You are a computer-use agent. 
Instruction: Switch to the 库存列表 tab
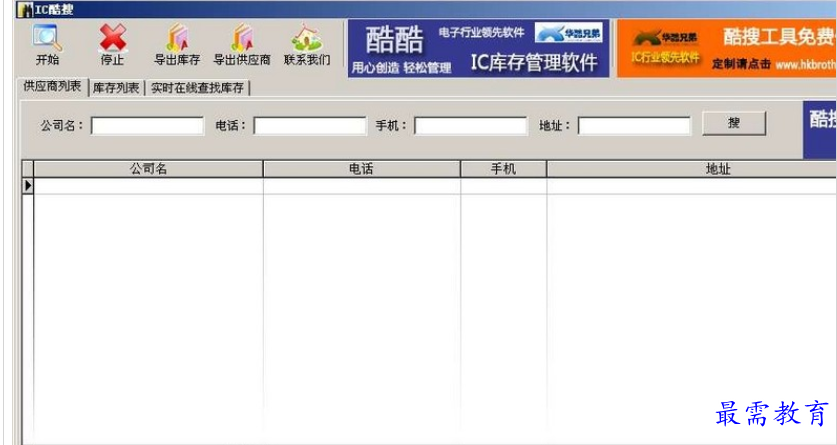(116, 88)
